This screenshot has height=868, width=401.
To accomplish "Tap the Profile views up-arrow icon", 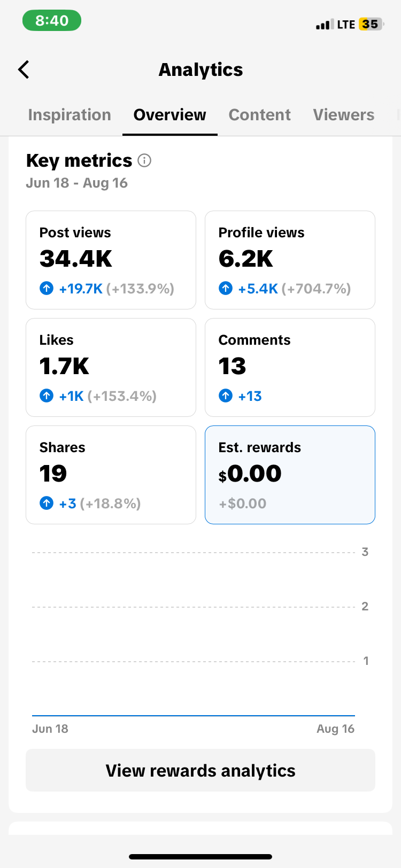I will [226, 289].
